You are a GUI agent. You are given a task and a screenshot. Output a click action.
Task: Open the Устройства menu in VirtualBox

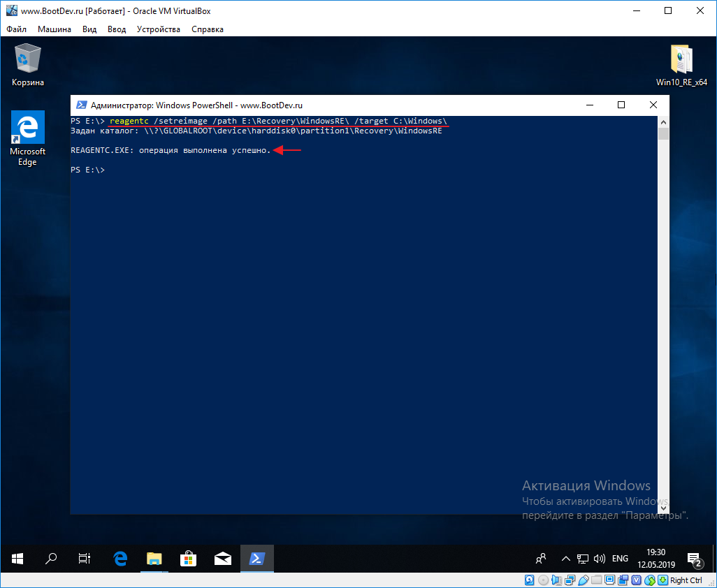157,29
